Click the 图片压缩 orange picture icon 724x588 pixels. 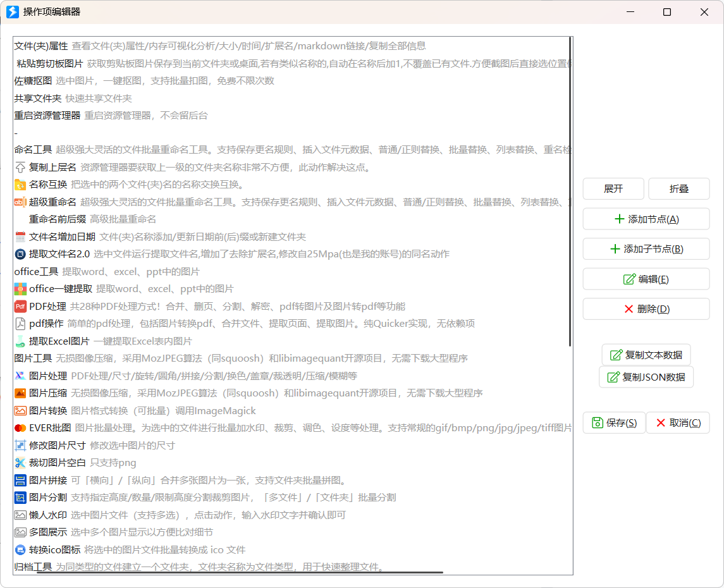tap(20, 393)
